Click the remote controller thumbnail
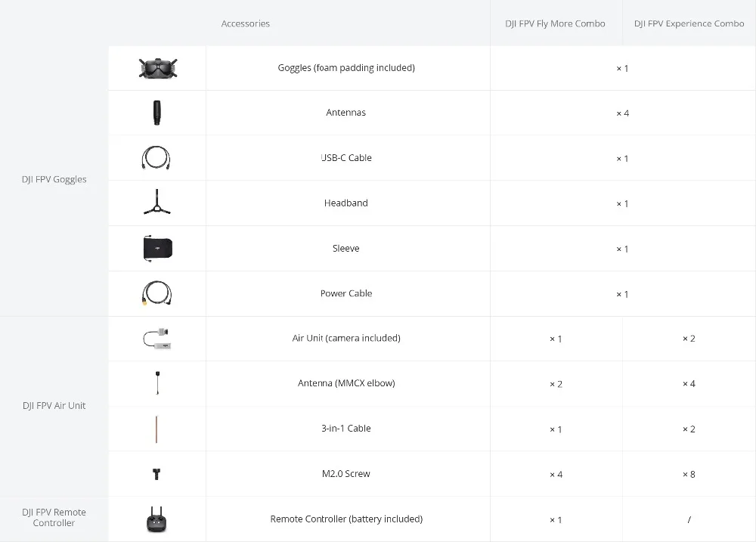 (x=156, y=519)
